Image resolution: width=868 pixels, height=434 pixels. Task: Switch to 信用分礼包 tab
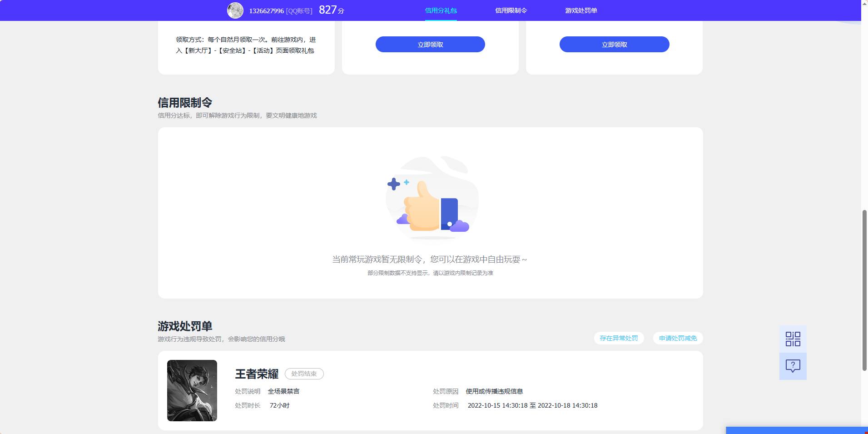pos(441,10)
